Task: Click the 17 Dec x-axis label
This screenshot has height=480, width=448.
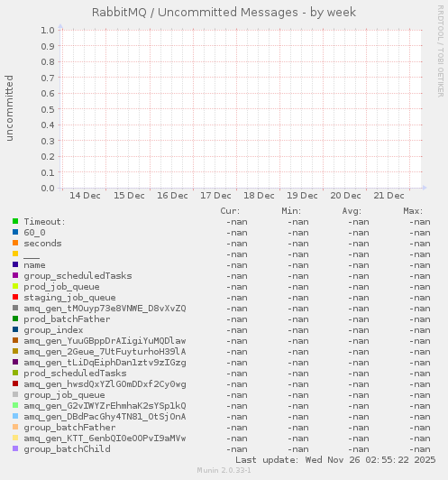Action: [215, 196]
